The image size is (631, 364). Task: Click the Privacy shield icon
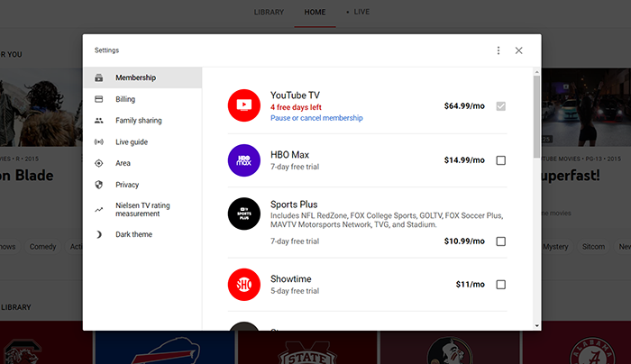point(98,185)
